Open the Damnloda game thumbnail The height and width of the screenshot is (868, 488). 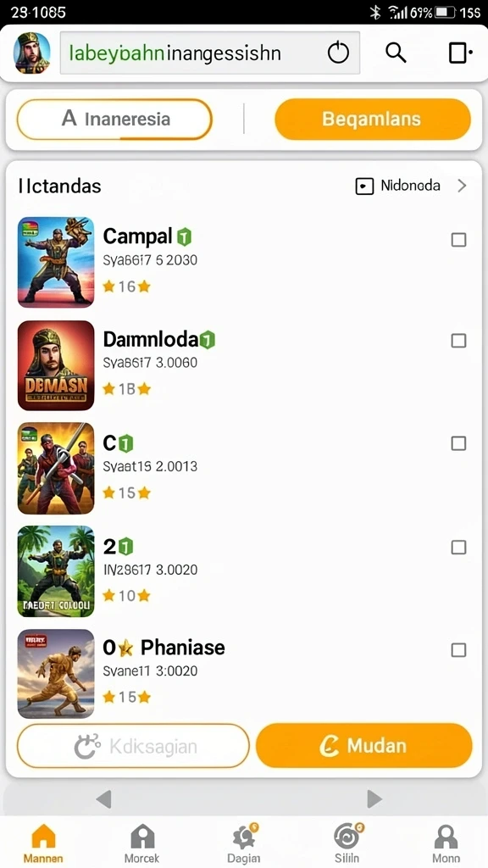[x=56, y=365]
